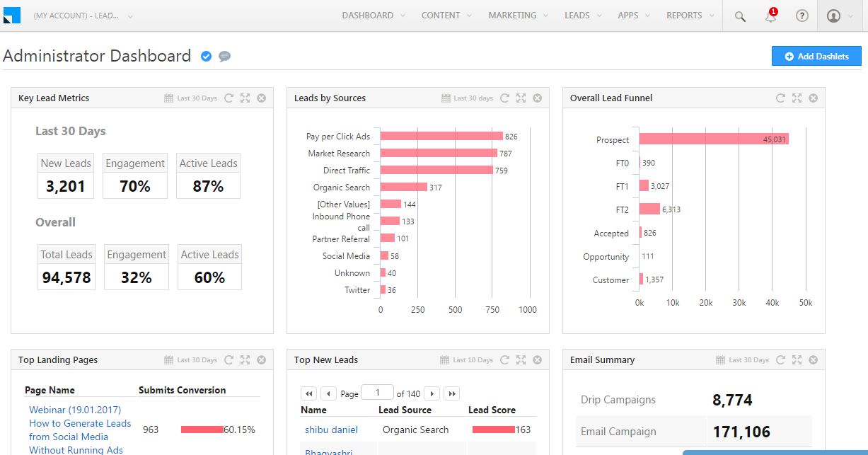The width and height of the screenshot is (868, 455).
Task: Refresh the Key Lead Metrics dashlet
Action: [x=228, y=98]
